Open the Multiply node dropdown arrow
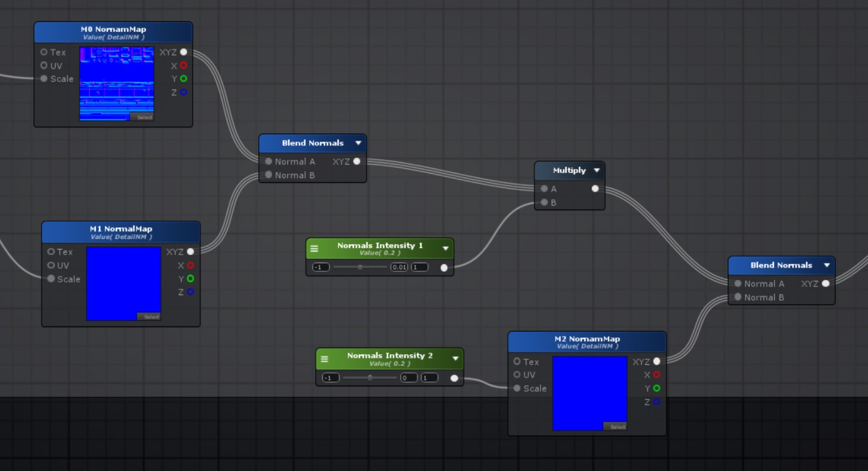Viewport: 868px width, 471px height. [x=596, y=170]
